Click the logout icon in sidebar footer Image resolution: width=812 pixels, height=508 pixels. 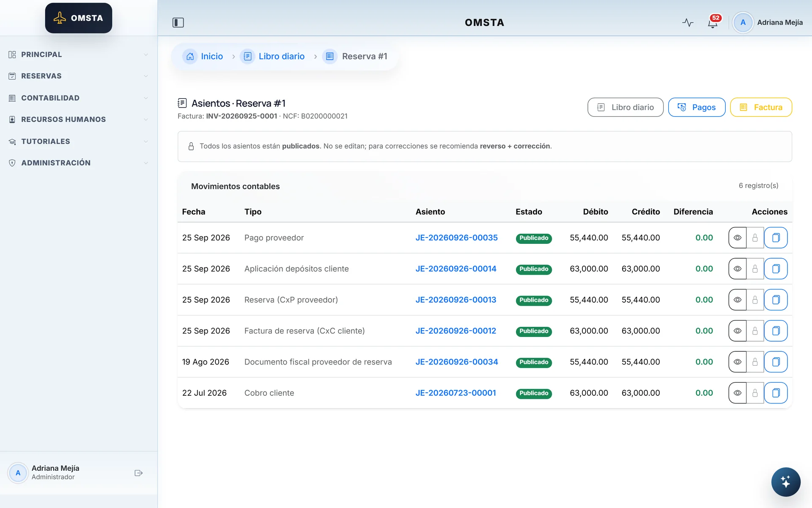pyautogui.click(x=138, y=473)
